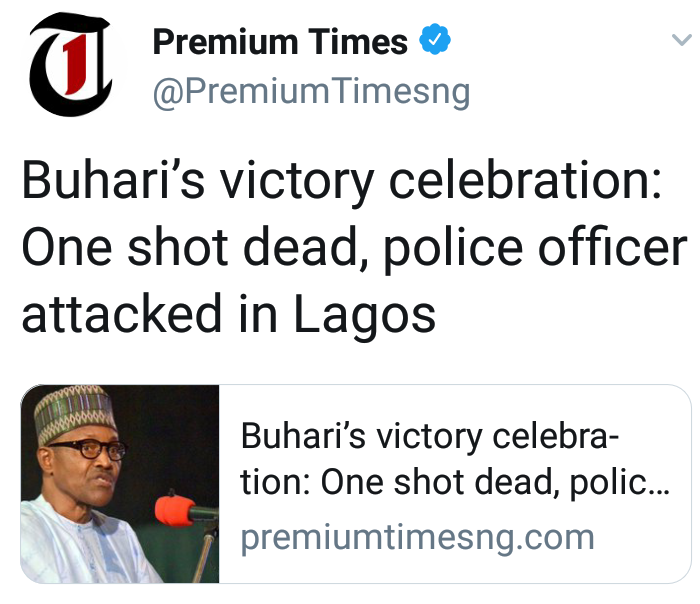Image resolution: width=700 pixels, height=604 pixels.
Task: Click the "attacked in Lagos" tweet text
Action: point(229,314)
